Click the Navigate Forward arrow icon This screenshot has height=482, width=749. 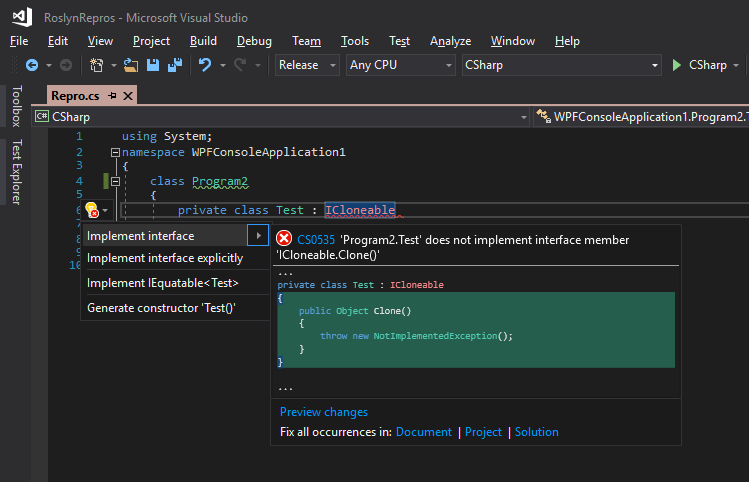pos(66,65)
